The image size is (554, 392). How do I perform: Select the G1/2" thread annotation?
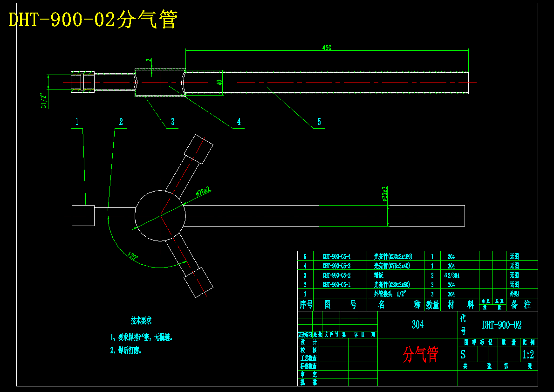44,101
